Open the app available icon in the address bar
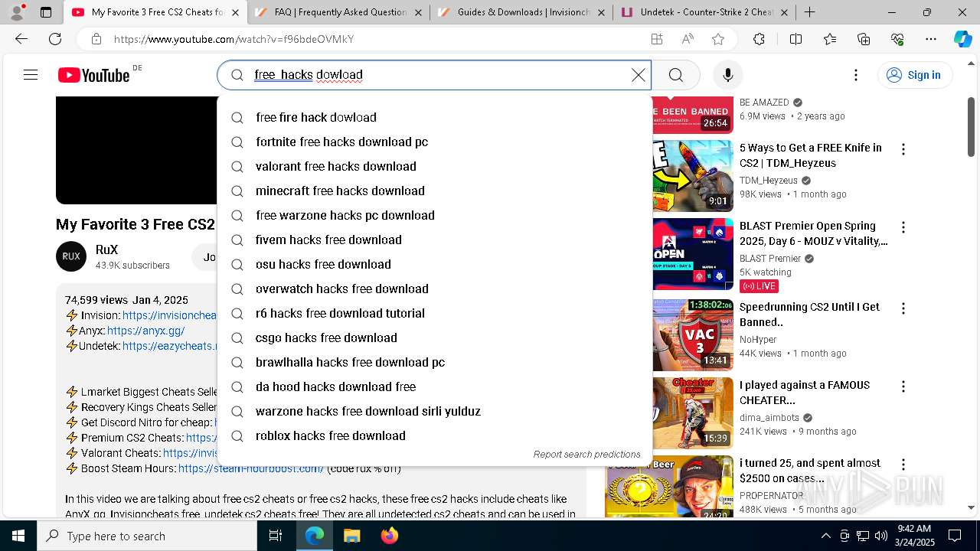The image size is (980, 551). click(x=656, y=39)
